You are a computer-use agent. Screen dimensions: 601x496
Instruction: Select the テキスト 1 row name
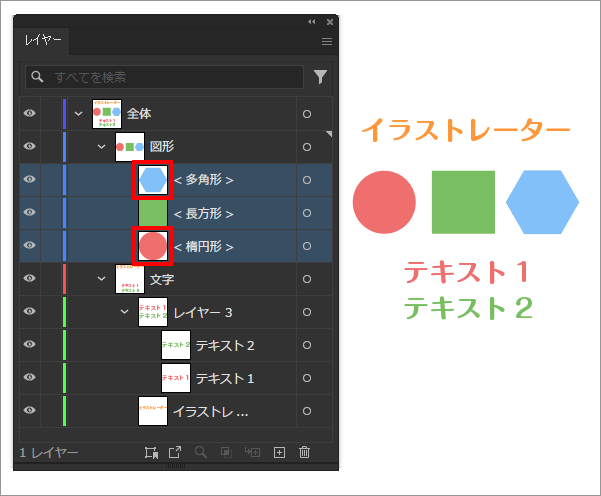225,379
